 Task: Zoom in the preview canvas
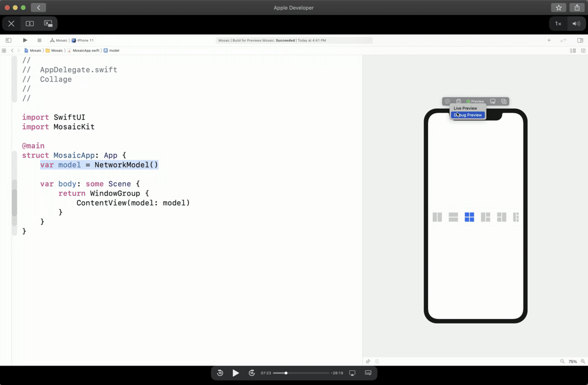tap(583, 361)
